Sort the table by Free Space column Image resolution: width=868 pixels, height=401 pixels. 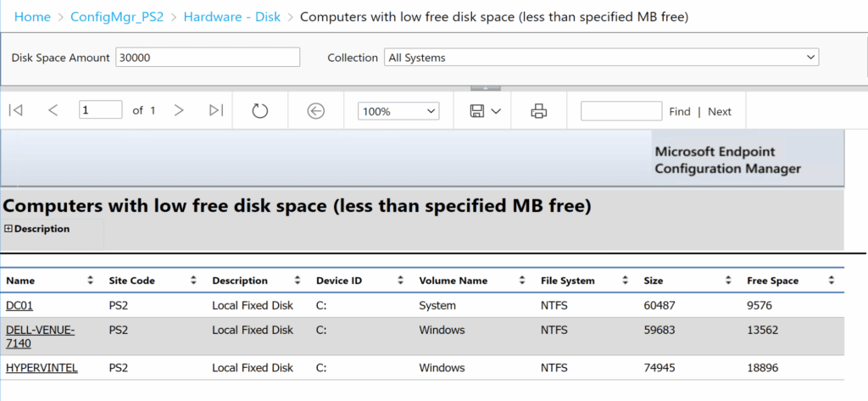[831, 281]
